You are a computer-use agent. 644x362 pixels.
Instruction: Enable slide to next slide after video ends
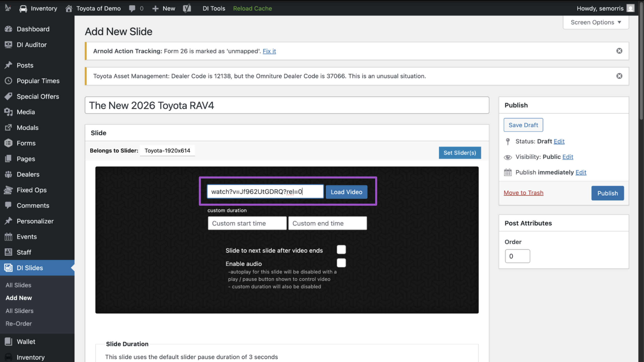pyautogui.click(x=341, y=250)
